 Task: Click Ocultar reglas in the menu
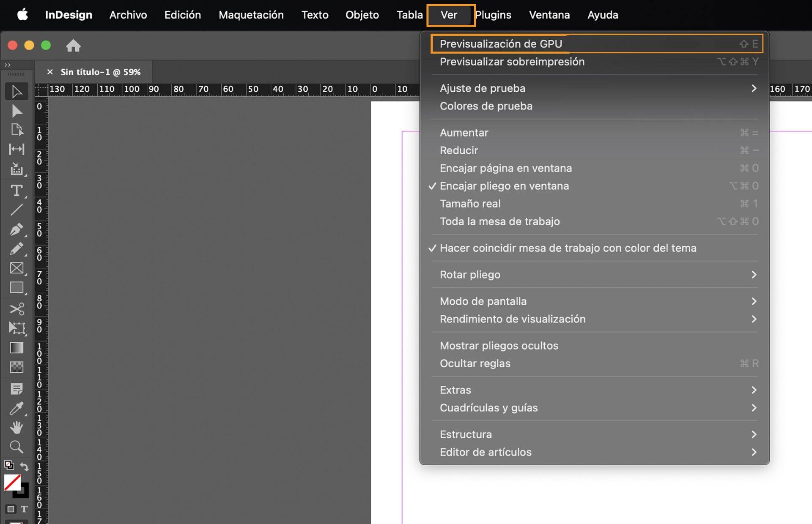tap(475, 363)
